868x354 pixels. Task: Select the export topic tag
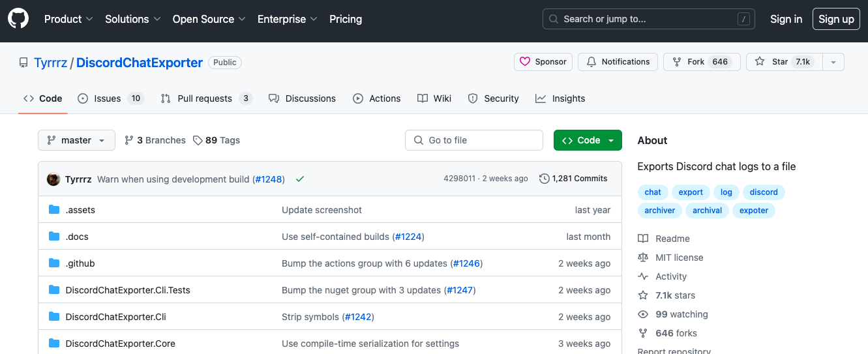[691, 192]
